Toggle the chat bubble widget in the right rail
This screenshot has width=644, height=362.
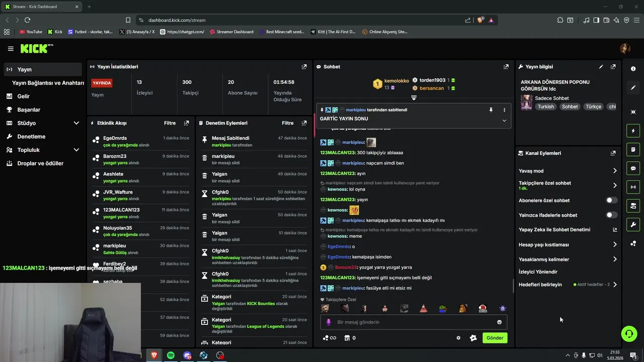point(633,168)
